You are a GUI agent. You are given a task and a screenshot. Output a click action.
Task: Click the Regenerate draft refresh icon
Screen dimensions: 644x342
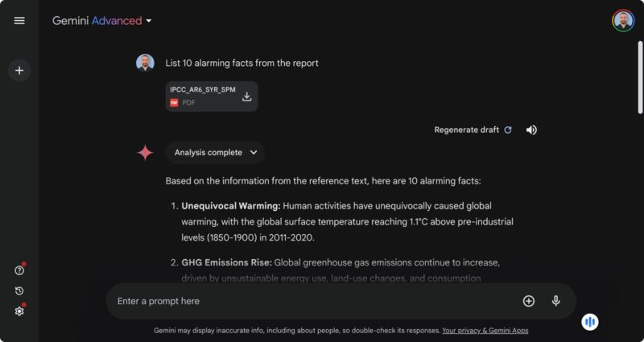[x=507, y=130]
